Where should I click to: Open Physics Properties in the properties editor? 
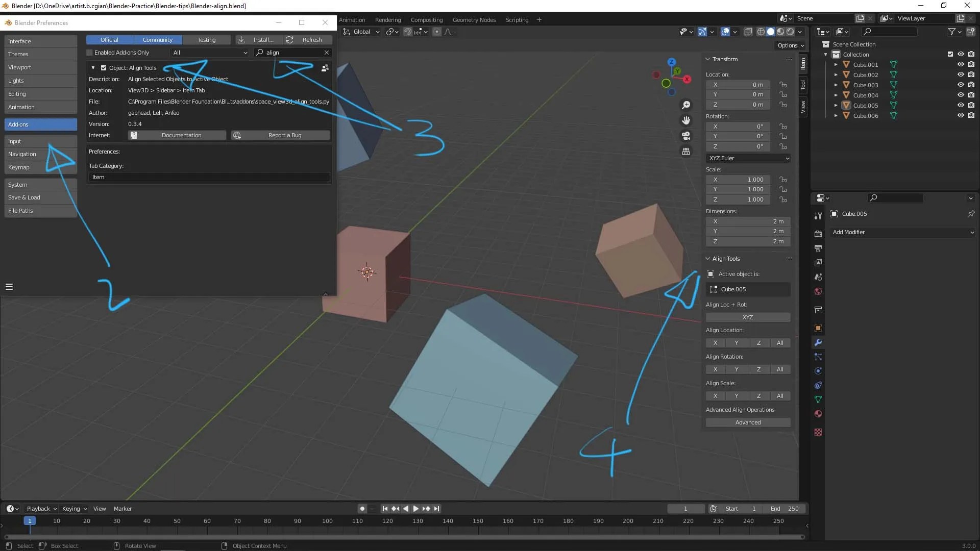[x=818, y=371]
